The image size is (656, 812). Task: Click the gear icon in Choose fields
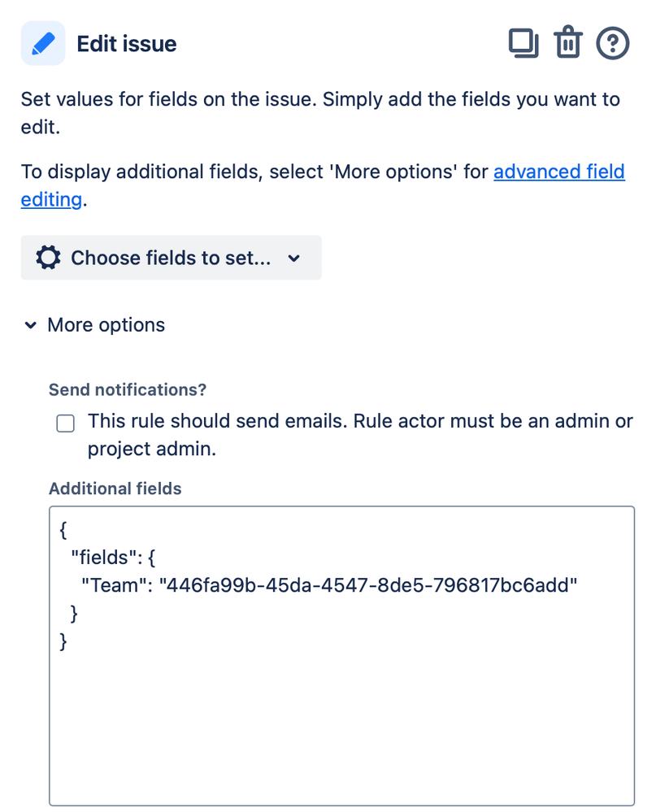[x=48, y=258]
